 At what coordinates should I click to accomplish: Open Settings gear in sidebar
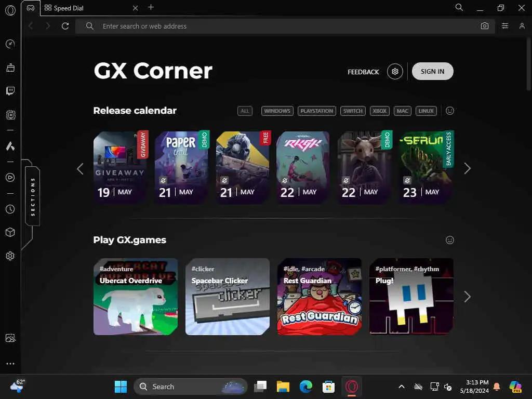point(10,256)
